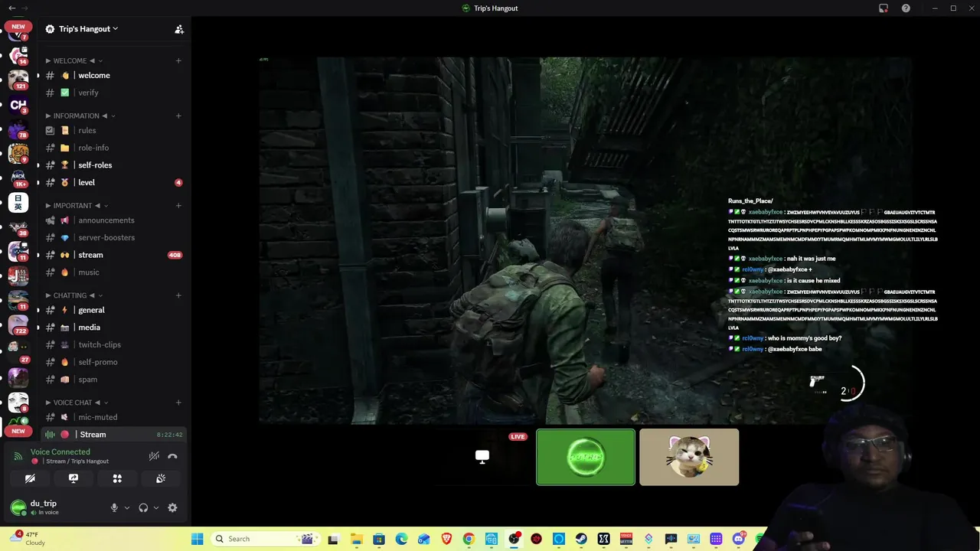
Task: Open the CH server icon
Action: coord(18,105)
